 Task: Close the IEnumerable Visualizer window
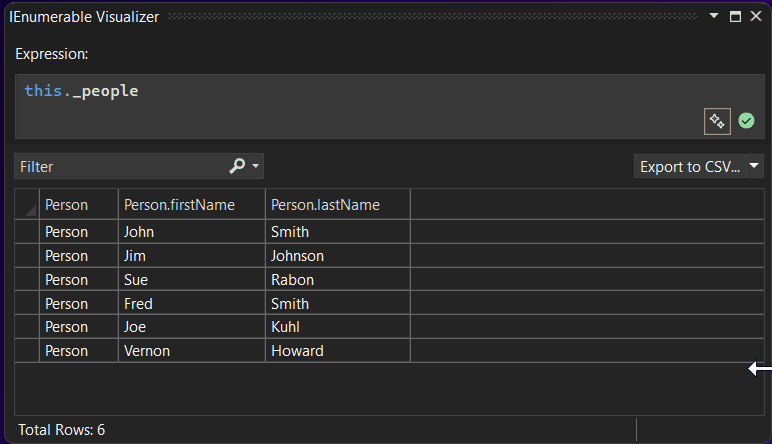coord(756,17)
